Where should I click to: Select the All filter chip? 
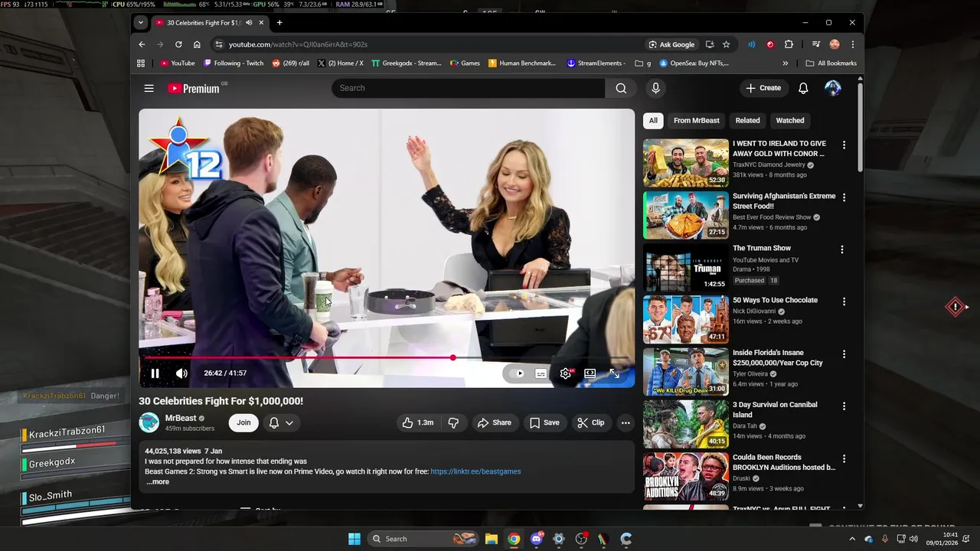pyautogui.click(x=653, y=120)
